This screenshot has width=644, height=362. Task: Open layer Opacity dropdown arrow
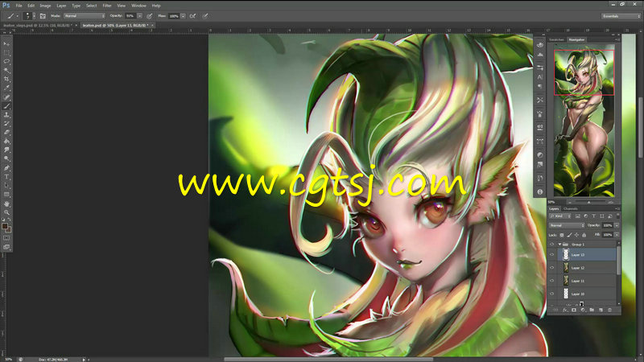pyautogui.click(x=617, y=225)
